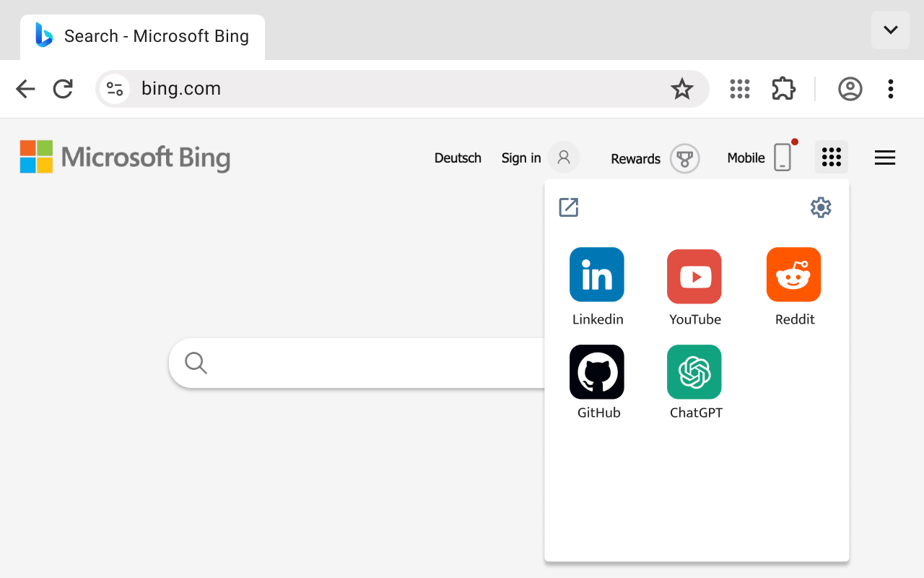Open the Bing hamburger menu
The width and height of the screenshot is (924, 578).
click(x=885, y=158)
